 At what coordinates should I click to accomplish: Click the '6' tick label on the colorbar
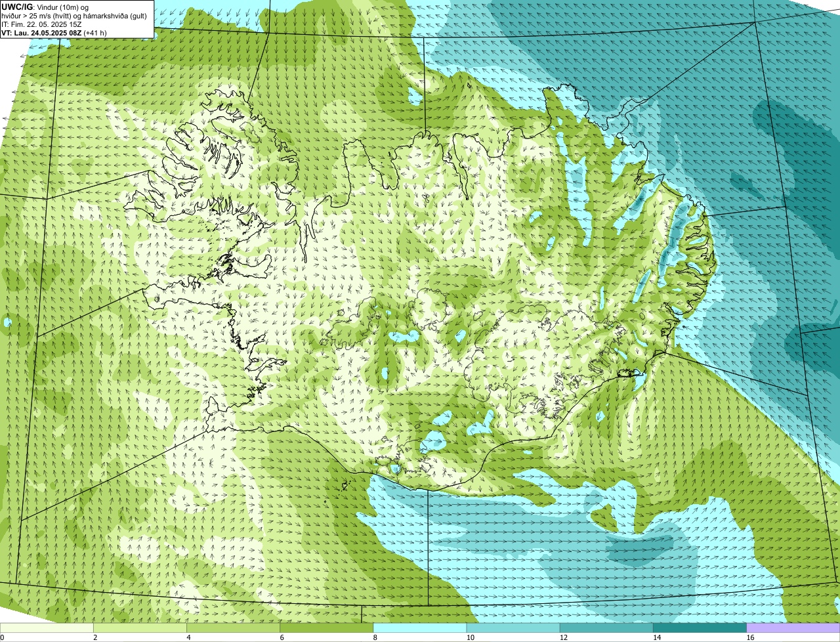tap(282, 637)
